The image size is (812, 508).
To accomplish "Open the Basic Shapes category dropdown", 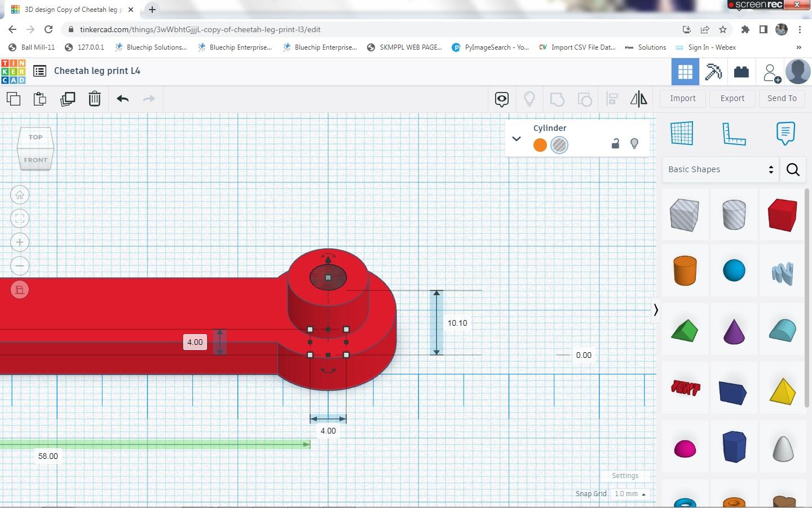I will click(721, 169).
